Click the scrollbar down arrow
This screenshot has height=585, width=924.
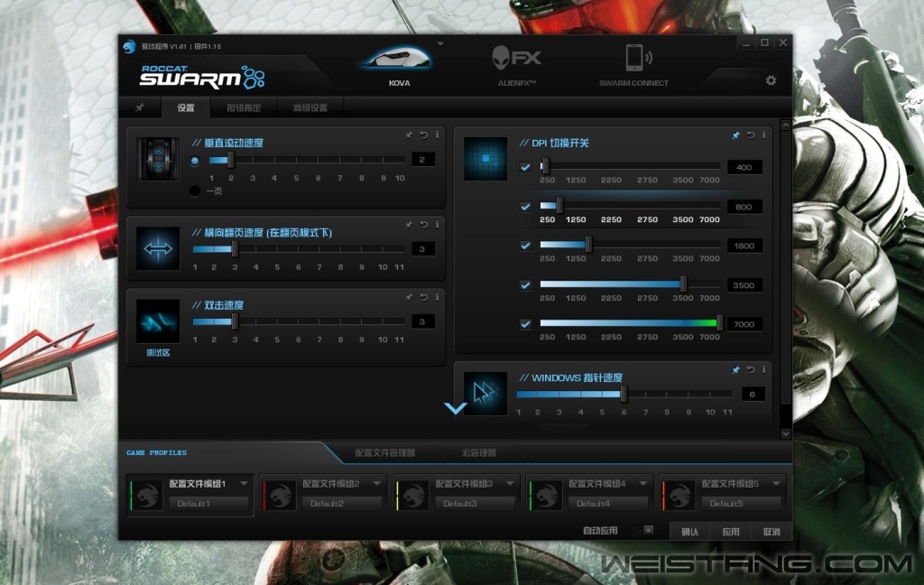coord(786,433)
